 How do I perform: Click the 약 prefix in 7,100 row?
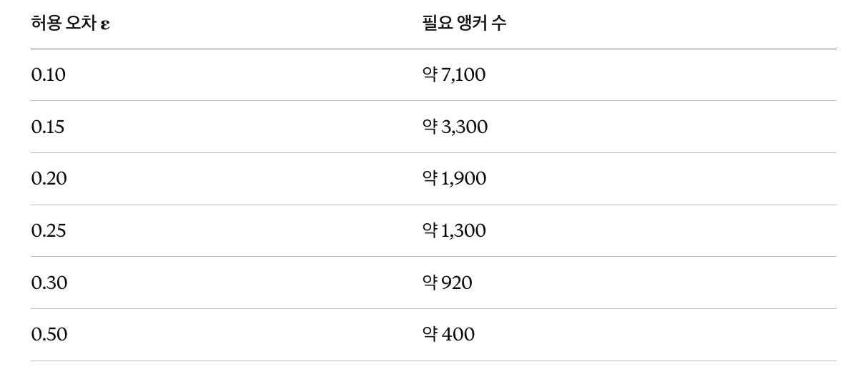click(x=430, y=74)
